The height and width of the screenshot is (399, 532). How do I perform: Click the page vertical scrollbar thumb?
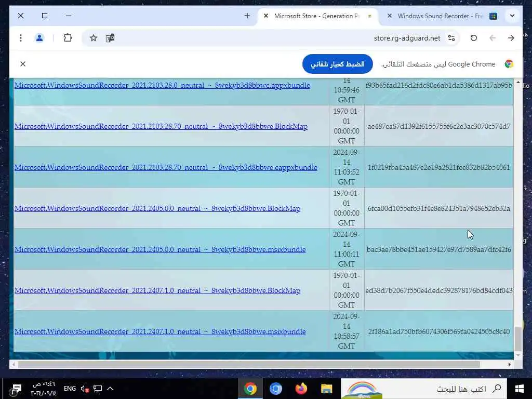(518, 339)
